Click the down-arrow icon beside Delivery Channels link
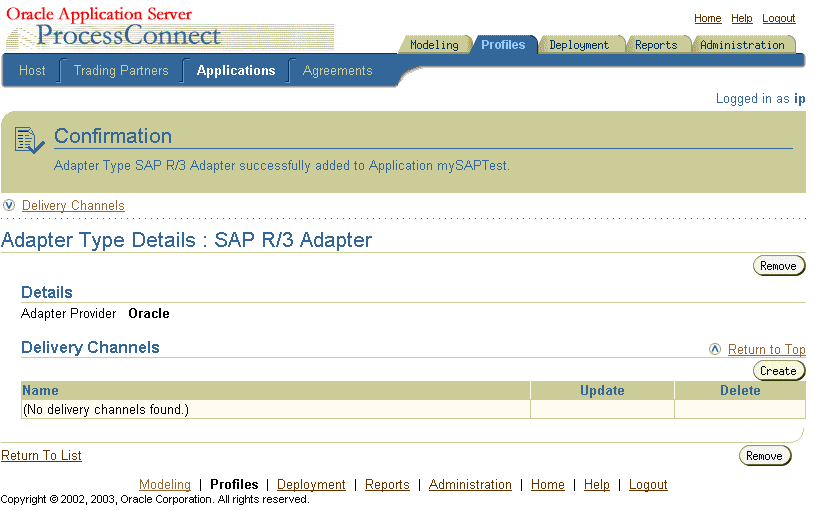This screenshot has width=814, height=511. point(9,205)
